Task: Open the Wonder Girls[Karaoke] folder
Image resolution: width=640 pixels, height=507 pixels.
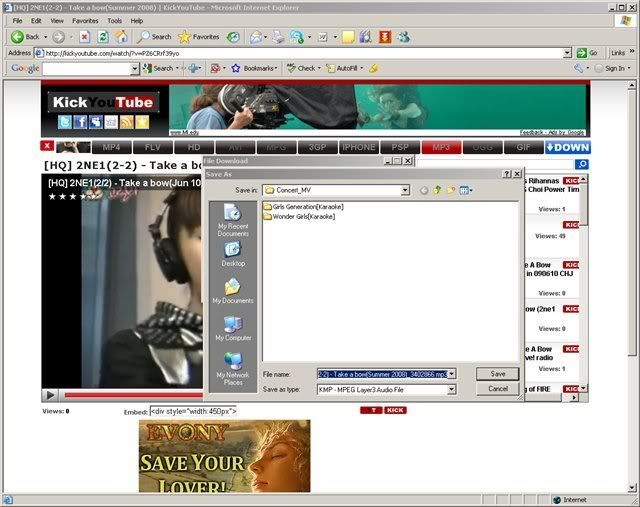Action: pyautogui.click(x=299, y=217)
